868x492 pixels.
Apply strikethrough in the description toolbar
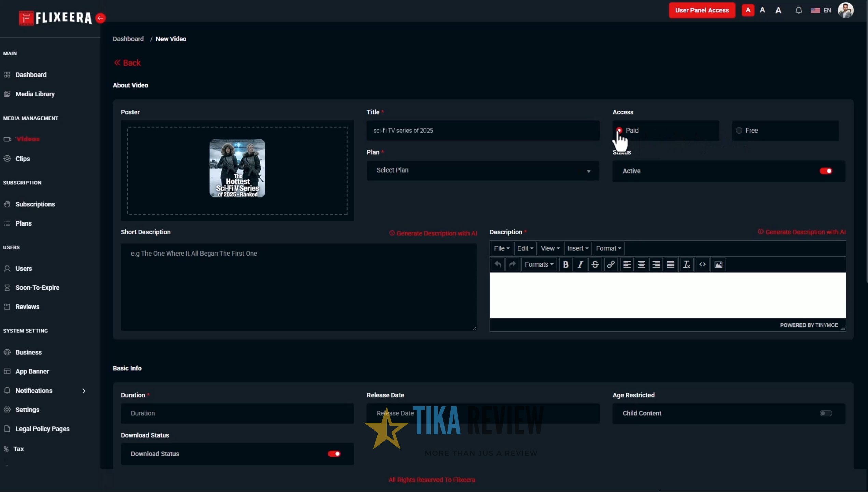click(x=595, y=264)
